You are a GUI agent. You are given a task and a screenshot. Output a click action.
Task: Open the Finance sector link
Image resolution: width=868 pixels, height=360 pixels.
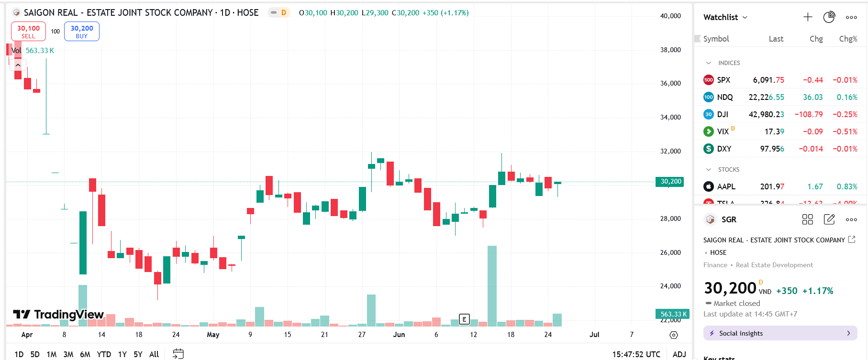pos(715,265)
